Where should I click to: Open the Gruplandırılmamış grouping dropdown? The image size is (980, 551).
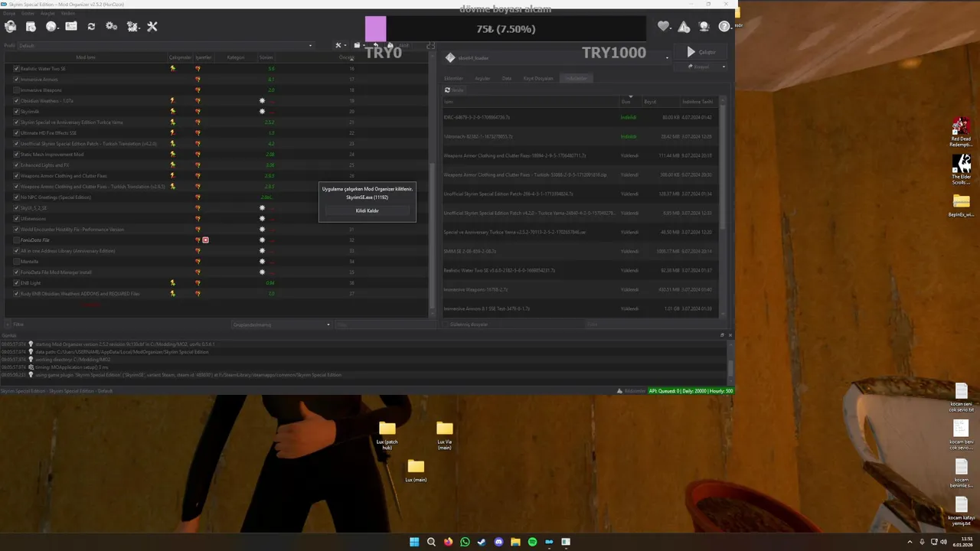(281, 324)
